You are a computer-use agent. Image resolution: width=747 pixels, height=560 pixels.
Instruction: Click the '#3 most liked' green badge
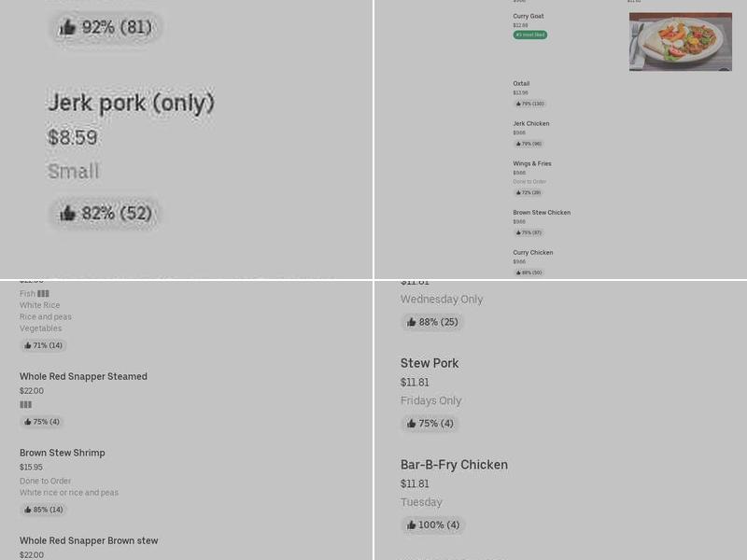point(530,35)
